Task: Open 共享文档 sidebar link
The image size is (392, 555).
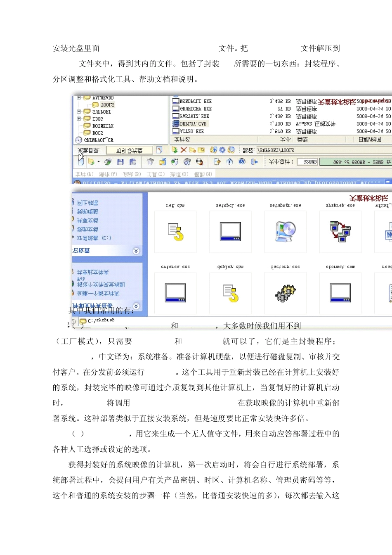Action: point(87,220)
